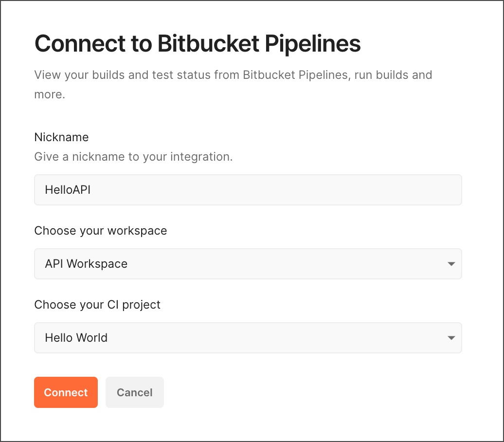Open the 'Hello World' project selector
Image resolution: width=504 pixels, height=442 pixels.
(x=248, y=338)
